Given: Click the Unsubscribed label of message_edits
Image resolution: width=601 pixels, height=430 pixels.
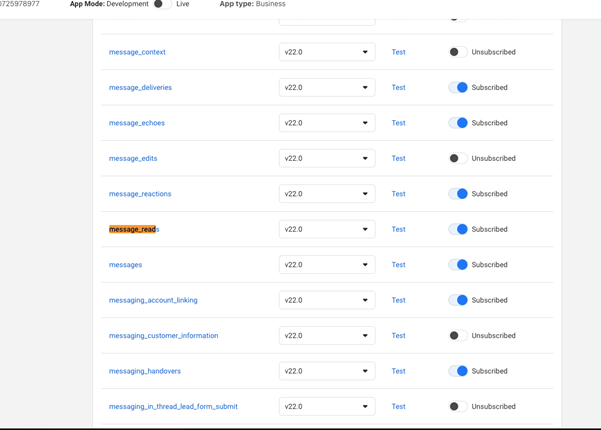Looking at the screenshot, I should click(x=493, y=158).
